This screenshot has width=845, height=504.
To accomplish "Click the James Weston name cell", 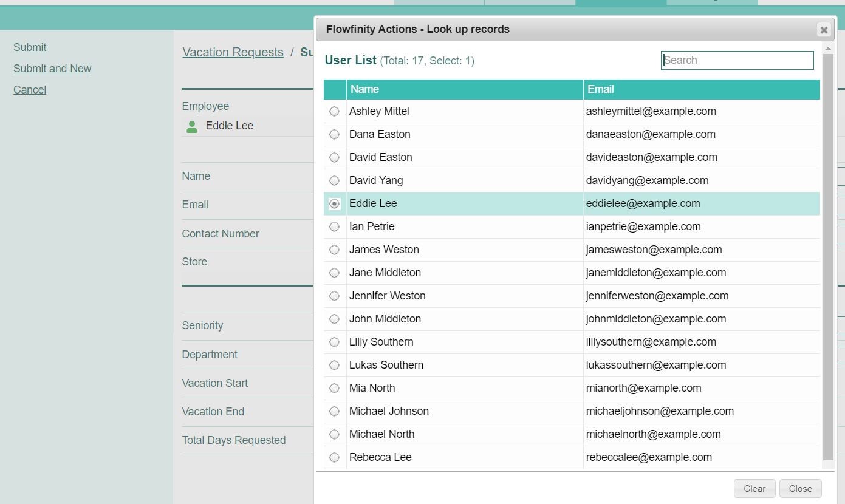I will click(x=465, y=250).
